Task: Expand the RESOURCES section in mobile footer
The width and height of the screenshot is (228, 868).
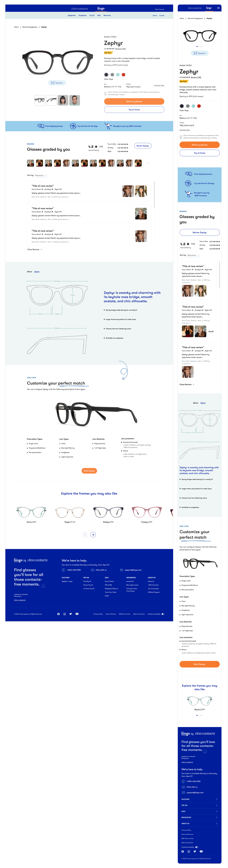Action: (x=199, y=817)
